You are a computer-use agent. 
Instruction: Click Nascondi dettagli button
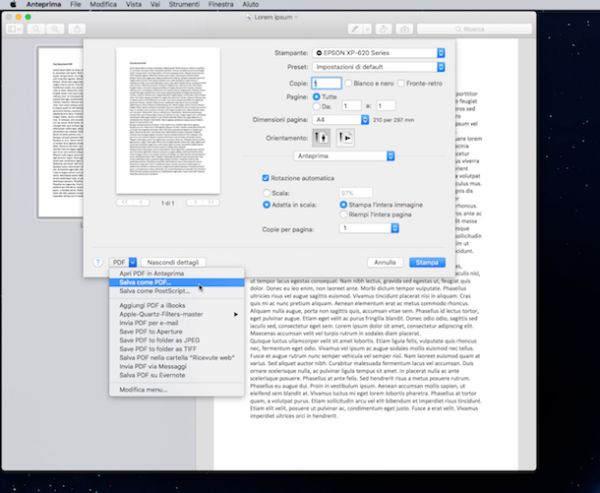click(x=173, y=262)
